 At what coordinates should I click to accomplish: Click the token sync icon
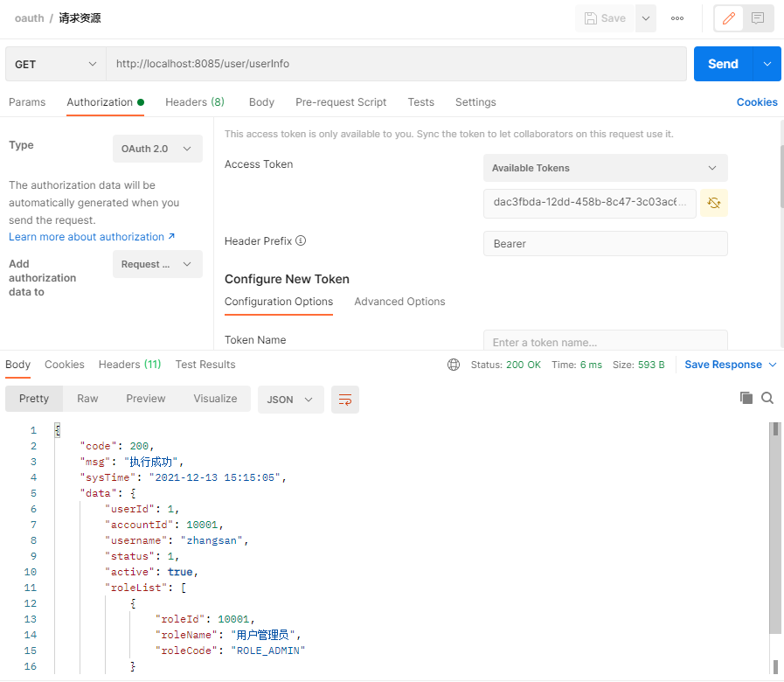click(x=714, y=203)
